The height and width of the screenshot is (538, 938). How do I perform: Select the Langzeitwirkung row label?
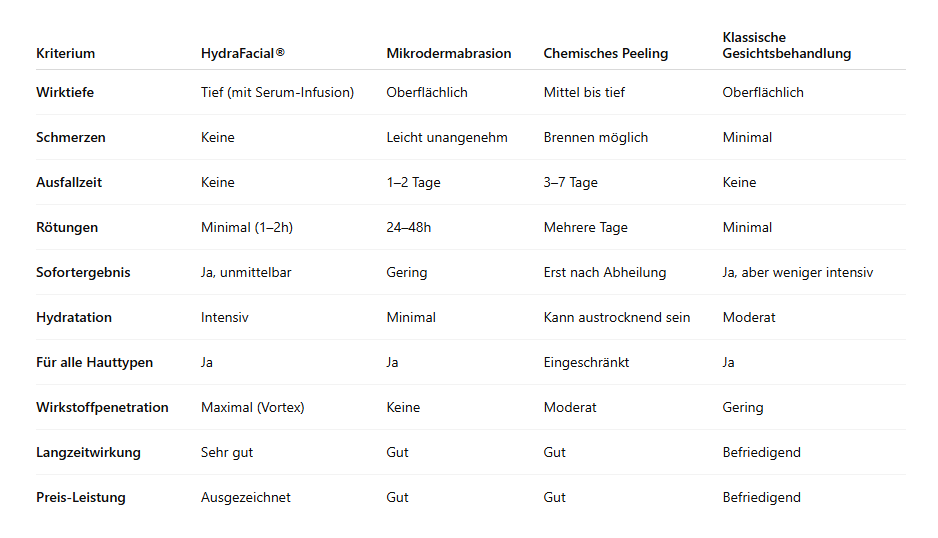tap(88, 452)
